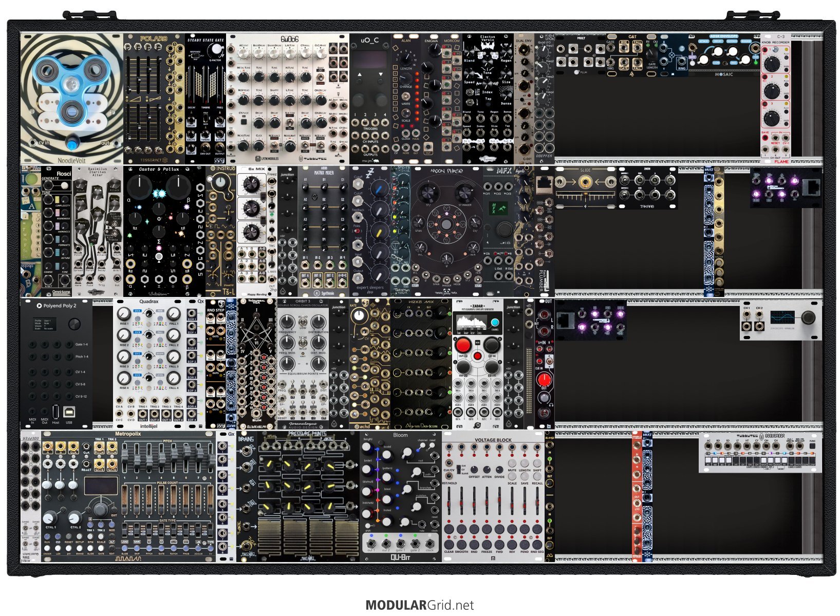Select the Instruo Ts-L oscillator module

tap(221, 231)
